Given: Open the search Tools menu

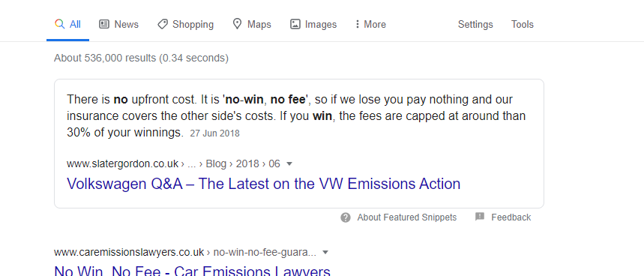Looking at the screenshot, I should click(x=523, y=24).
